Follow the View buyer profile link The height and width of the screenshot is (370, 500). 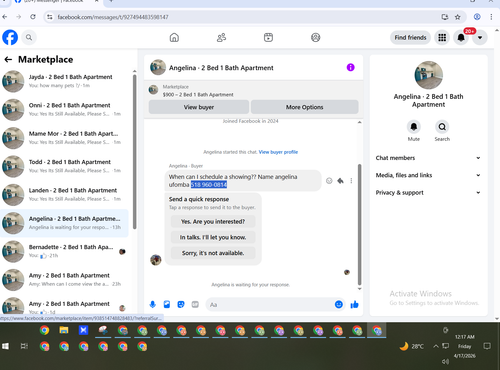coord(278,152)
